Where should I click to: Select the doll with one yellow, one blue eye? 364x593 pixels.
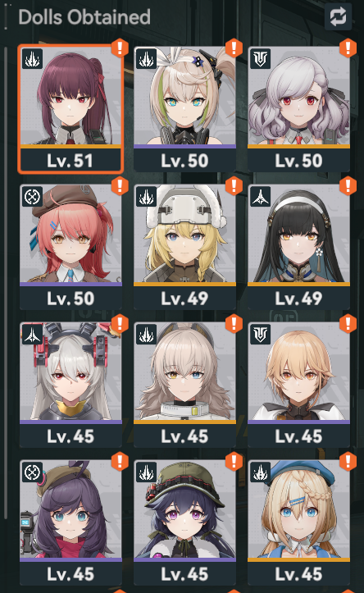tap(184, 385)
